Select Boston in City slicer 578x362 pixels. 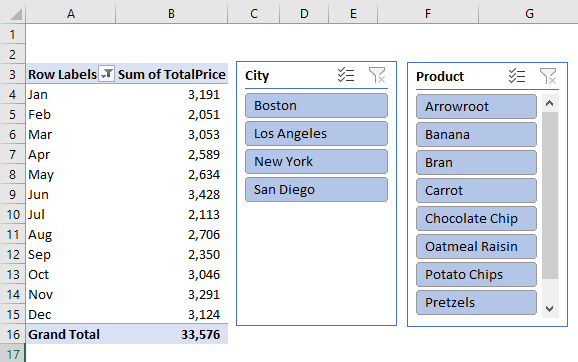click(316, 105)
